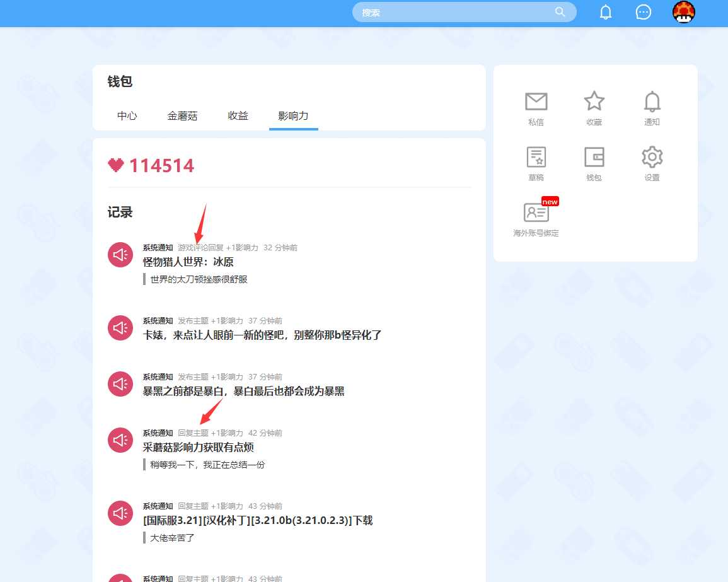Open the 暴黑之前都是暴白 topic link

pyautogui.click(x=243, y=391)
